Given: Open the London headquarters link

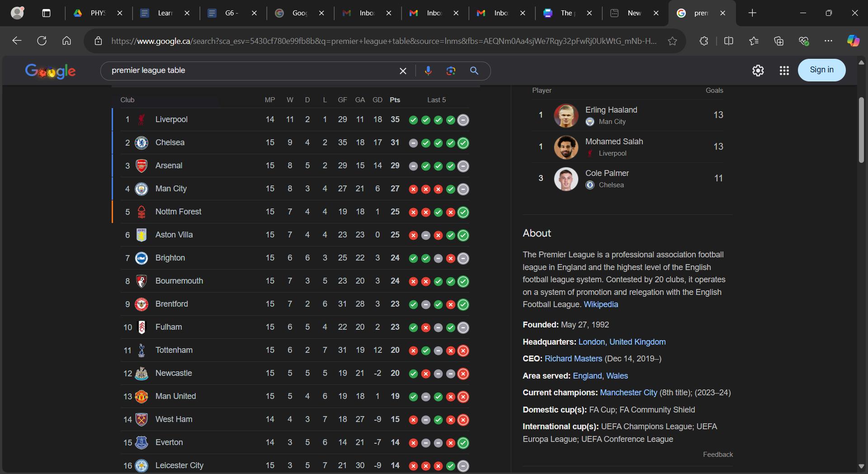Looking at the screenshot, I should point(591,342).
